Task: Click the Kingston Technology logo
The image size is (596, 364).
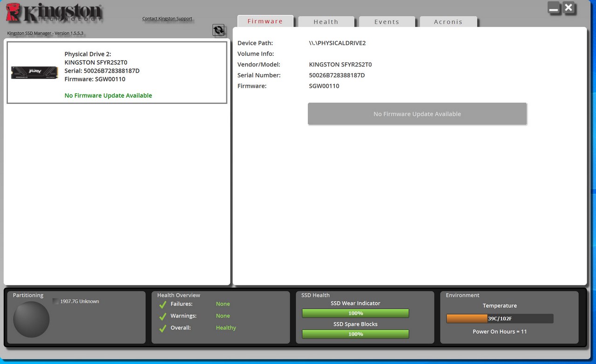Action: coord(54,13)
